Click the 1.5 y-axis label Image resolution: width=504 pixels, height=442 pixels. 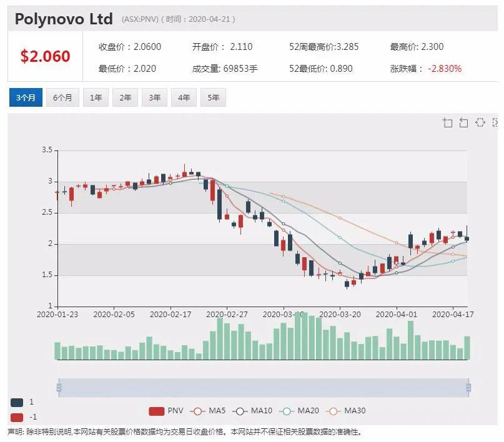click(47, 275)
